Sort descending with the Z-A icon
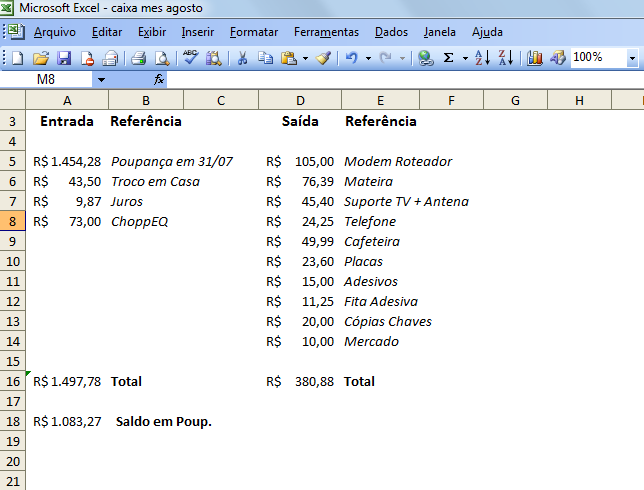The image size is (644, 490). 506,58
